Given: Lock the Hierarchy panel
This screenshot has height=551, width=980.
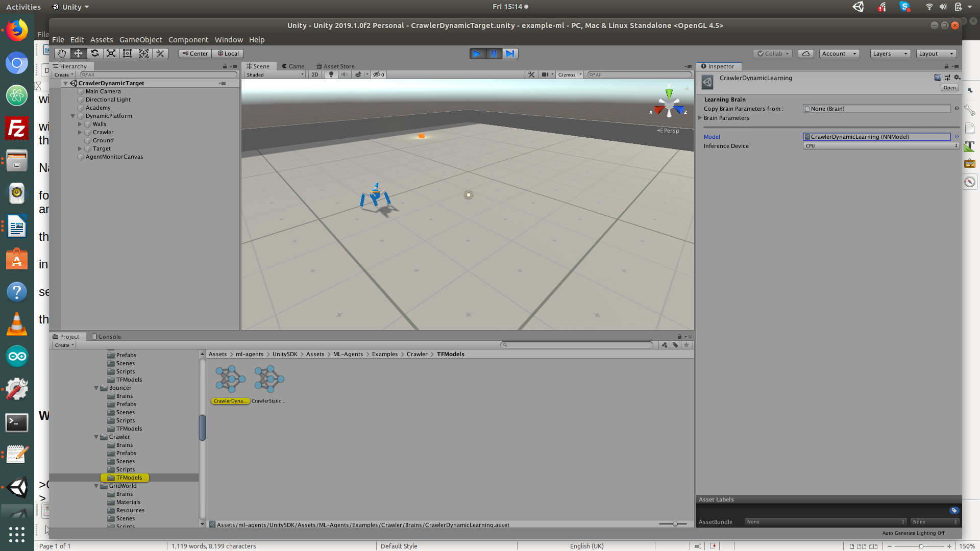Looking at the screenshot, I should pyautogui.click(x=225, y=66).
